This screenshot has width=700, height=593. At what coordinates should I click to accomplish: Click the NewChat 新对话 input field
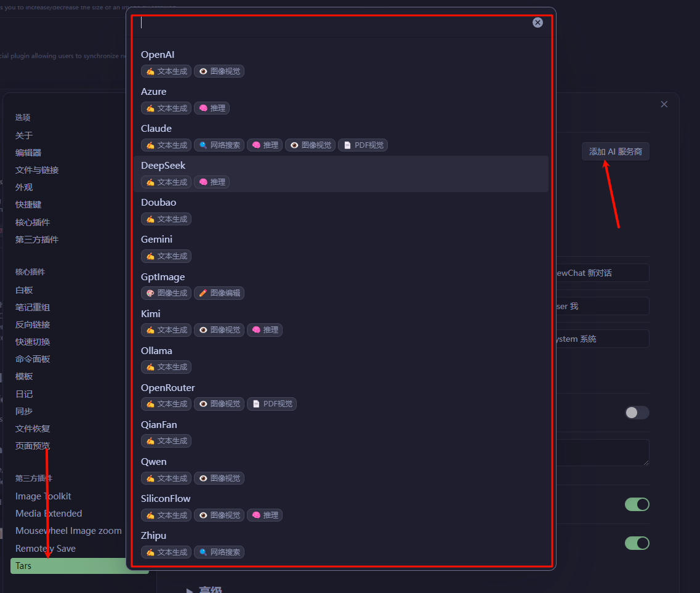tap(601, 273)
